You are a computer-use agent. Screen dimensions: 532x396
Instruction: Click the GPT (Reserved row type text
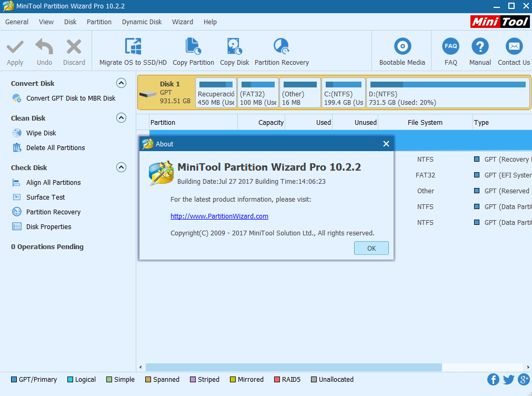coord(507,191)
